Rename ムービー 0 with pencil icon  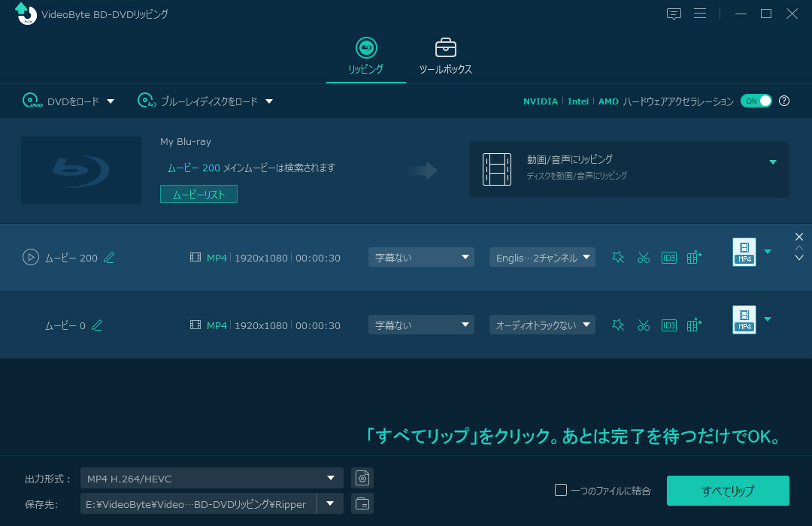(97, 325)
